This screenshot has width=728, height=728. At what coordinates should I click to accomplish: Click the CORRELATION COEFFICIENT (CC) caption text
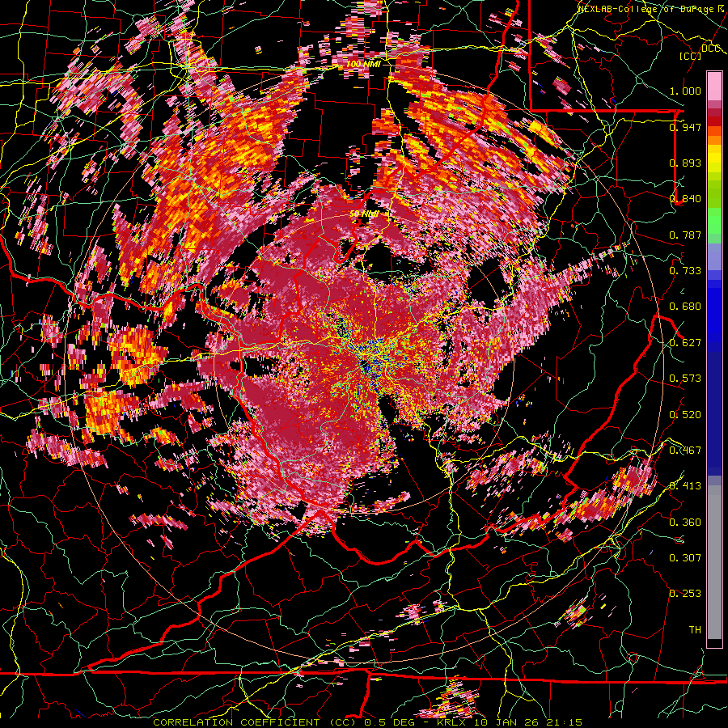(x=252, y=722)
